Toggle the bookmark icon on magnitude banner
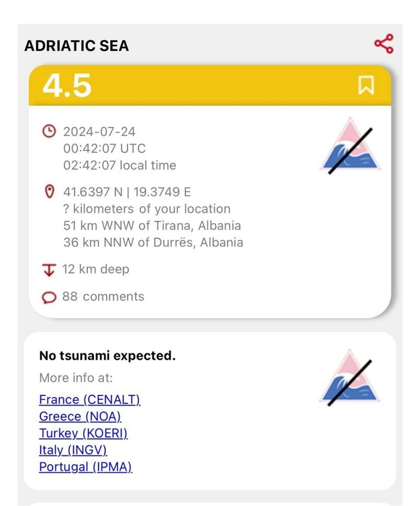The image size is (420, 506). 366,85
